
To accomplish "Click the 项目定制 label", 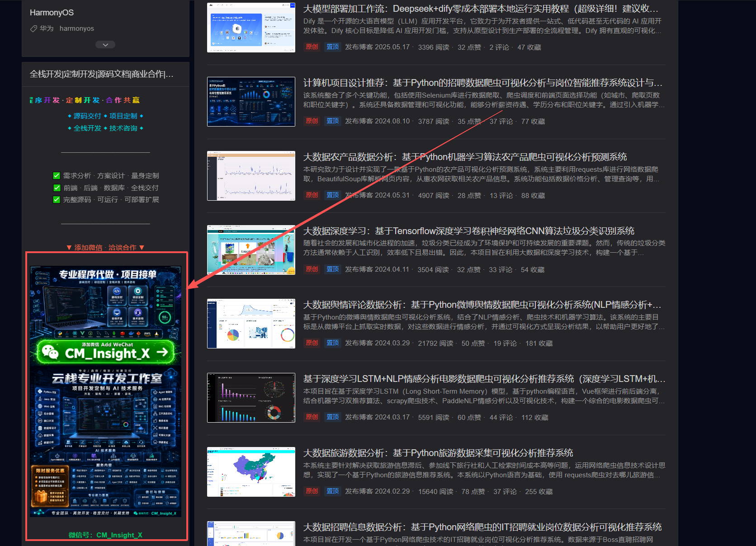I will [123, 116].
